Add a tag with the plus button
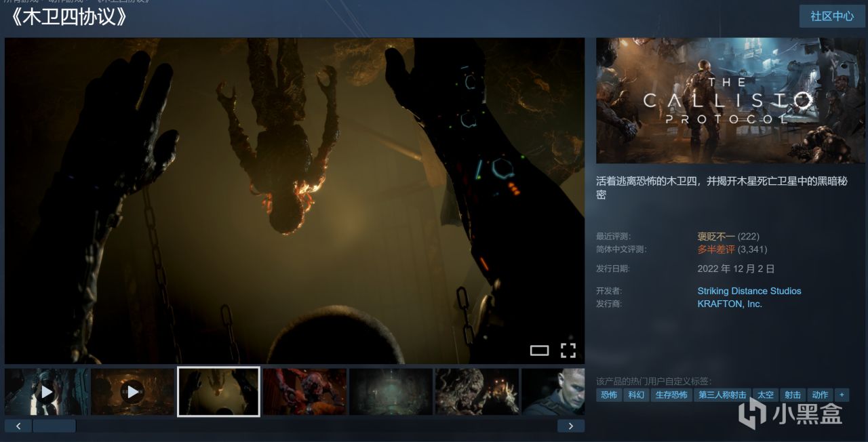 click(x=842, y=395)
